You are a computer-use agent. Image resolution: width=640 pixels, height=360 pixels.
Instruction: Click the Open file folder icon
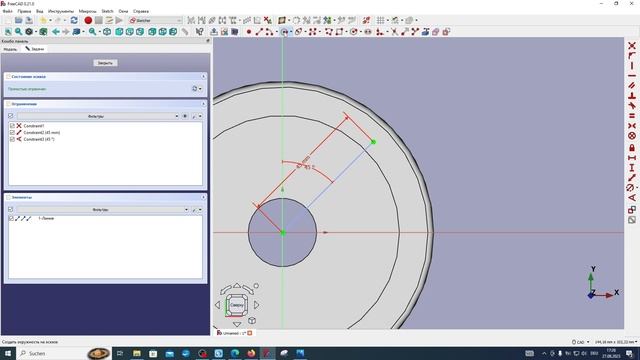click(x=18, y=20)
